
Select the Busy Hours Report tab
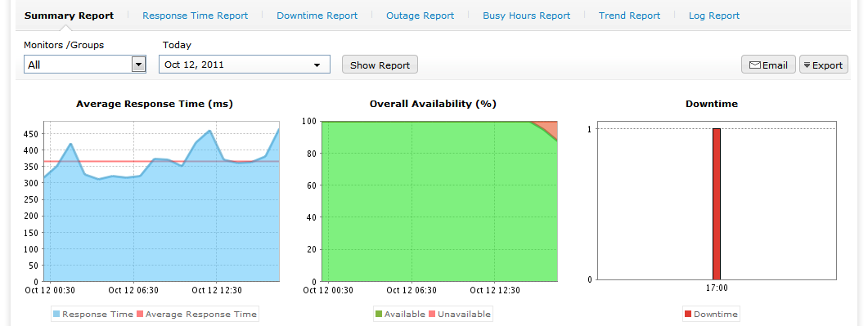527,16
